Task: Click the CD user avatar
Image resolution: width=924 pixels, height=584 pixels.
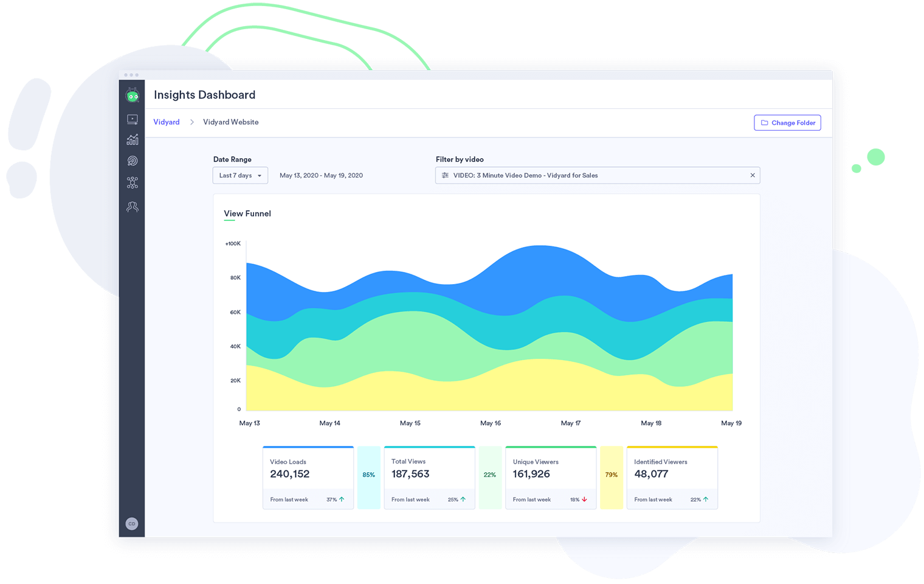Action: click(x=132, y=524)
